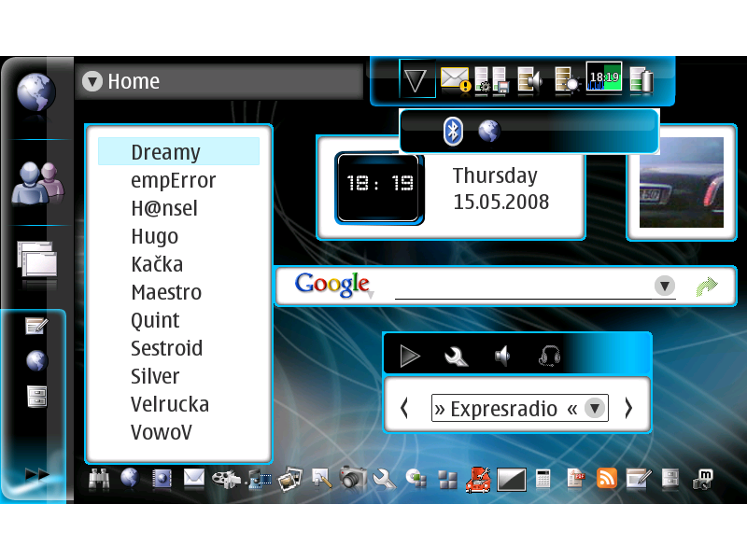Toggle the Bluetooth icon in status popup

[x=453, y=131]
